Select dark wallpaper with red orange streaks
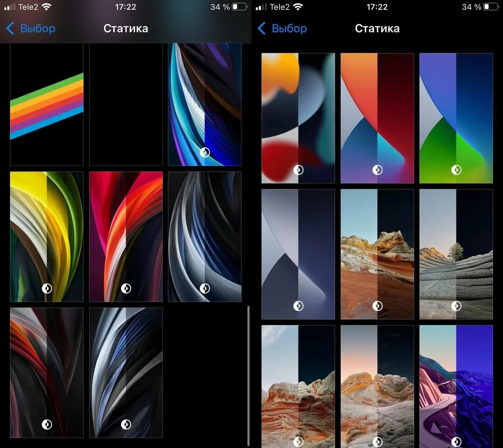The width and height of the screenshot is (503, 448). (x=47, y=373)
